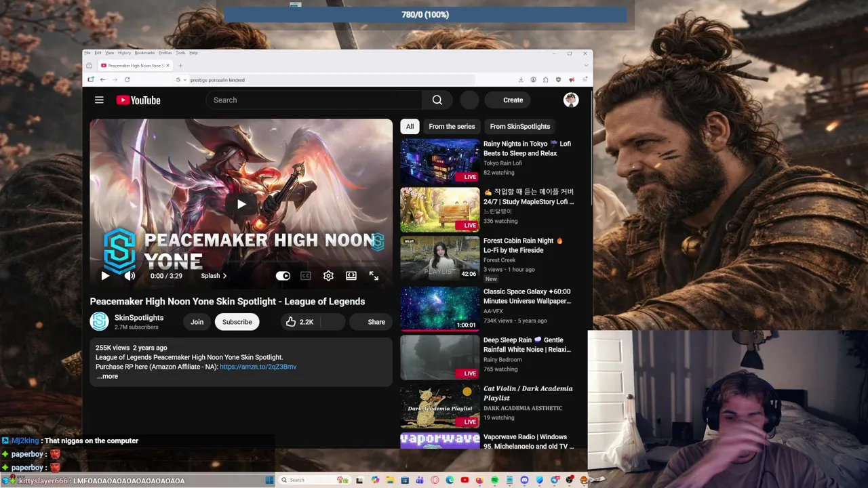The image size is (868, 488).
Task: Open Discord from the taskbar
Action: 524,480
